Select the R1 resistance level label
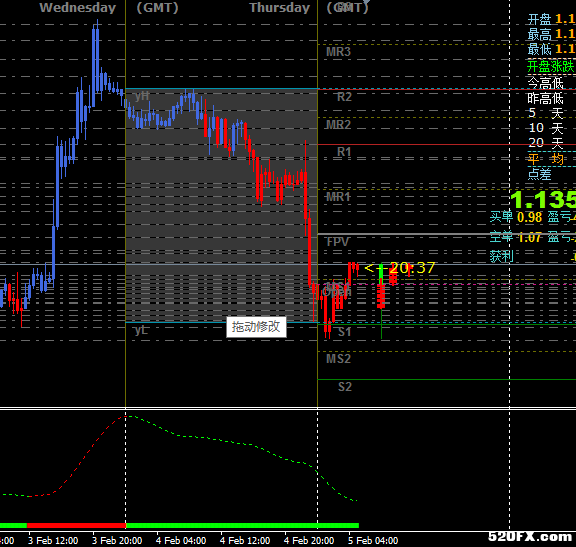This screenshot has height=547, width=576. point(344,151)
